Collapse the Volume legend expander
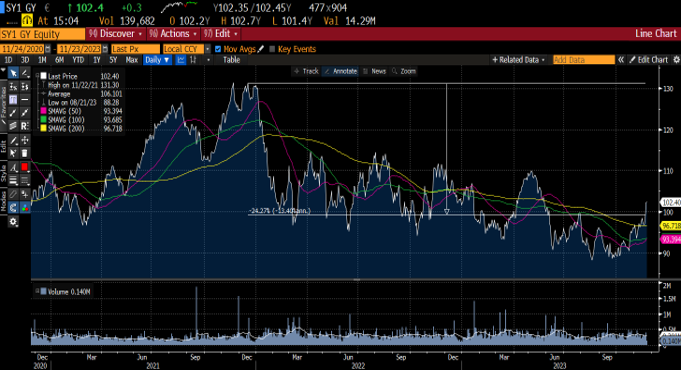Viewport: 681px width, 370px height. point(37,291)
